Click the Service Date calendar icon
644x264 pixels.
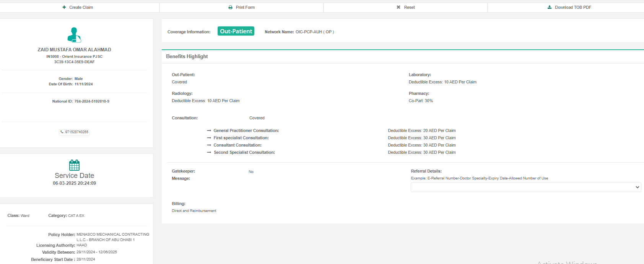pyautogui.click(x=74, y=165)
